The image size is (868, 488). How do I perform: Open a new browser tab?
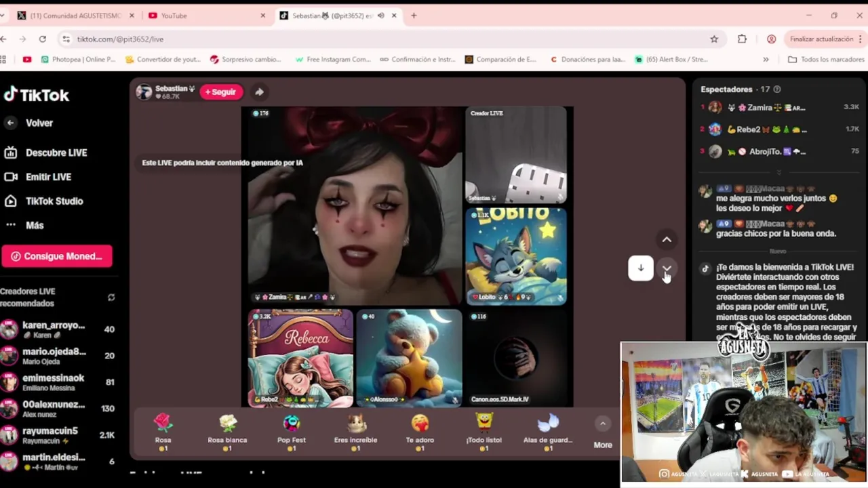click(x=414, y=16)
